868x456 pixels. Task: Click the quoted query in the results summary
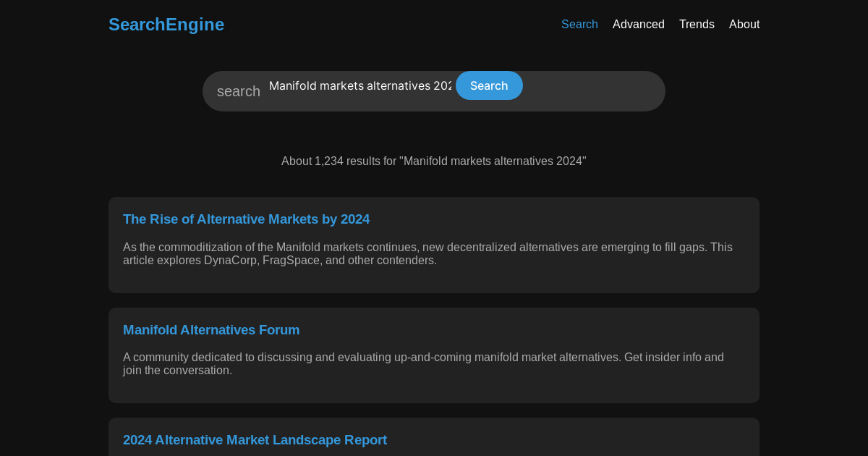(x=493, y=161)
